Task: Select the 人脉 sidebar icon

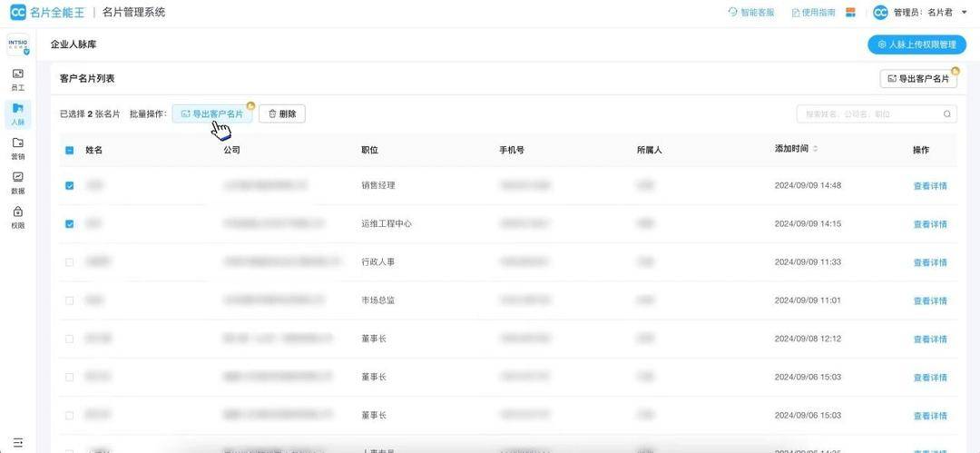Action: (x=17, y=113)
